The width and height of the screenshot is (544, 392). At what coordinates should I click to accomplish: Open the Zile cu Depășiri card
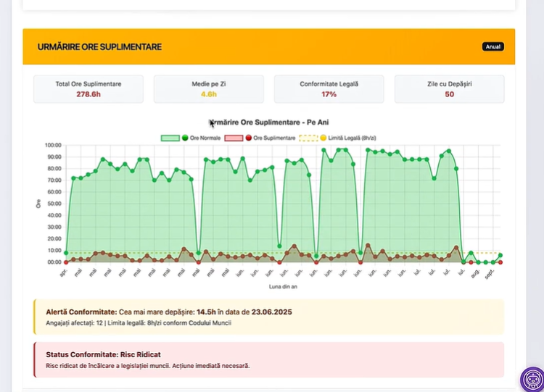[449, 88]
